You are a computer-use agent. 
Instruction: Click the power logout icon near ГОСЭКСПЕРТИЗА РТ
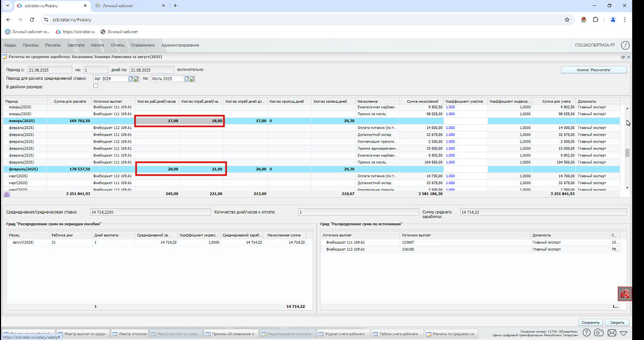coord(625,46)
